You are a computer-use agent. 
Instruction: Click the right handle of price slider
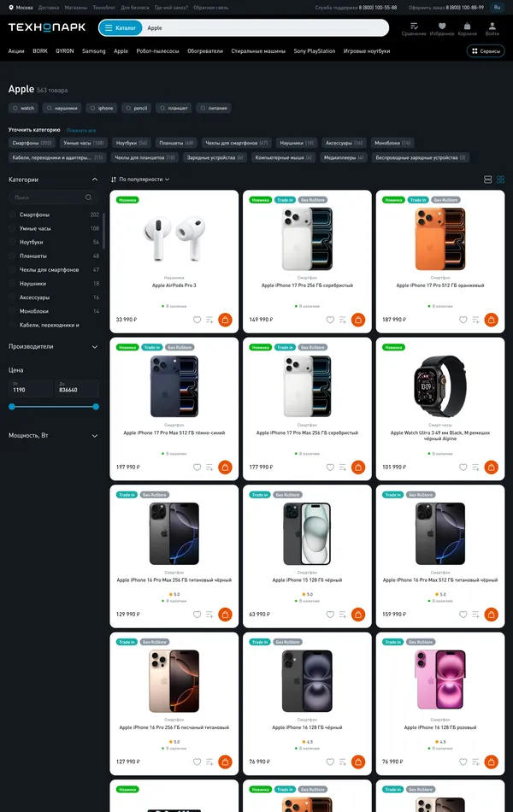[96, 407]
